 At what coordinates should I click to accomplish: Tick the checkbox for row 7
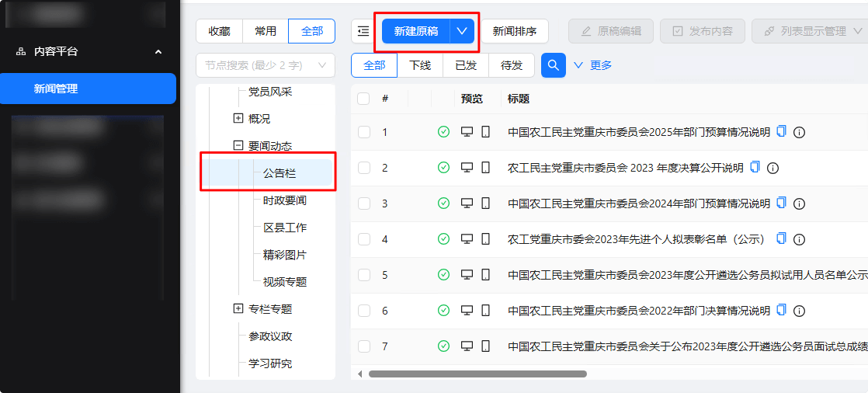coord(363,346)
